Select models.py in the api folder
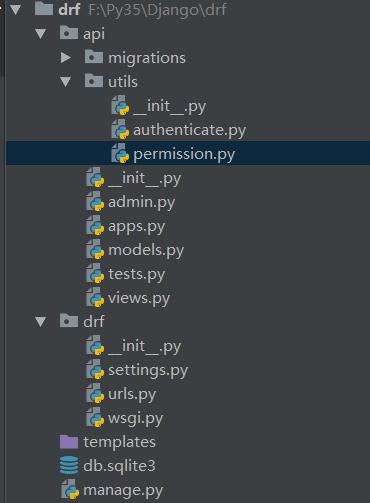This screenshot has width=370, height=503. click(x=146, y=250)
